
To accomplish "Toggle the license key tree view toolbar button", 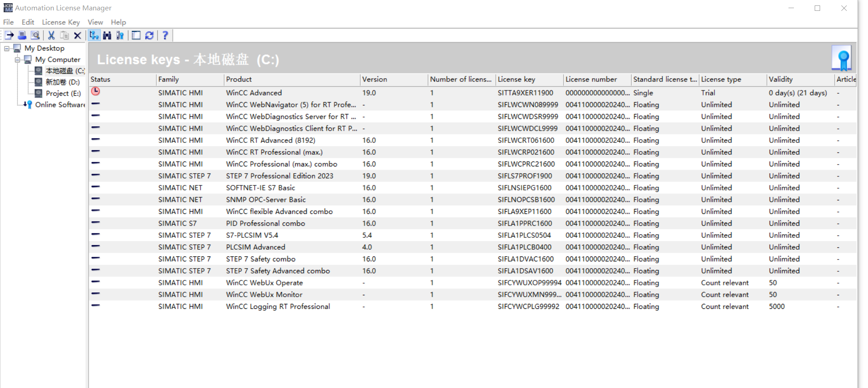I will click(94, 35).
